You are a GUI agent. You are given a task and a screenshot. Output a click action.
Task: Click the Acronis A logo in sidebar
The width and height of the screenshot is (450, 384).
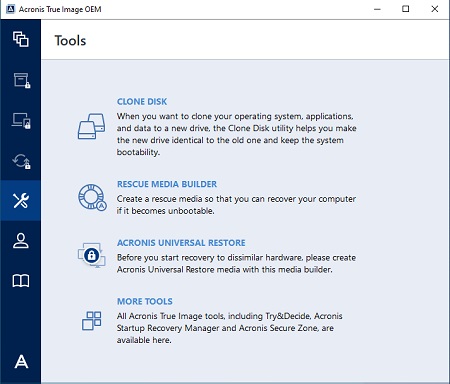[x=21, y=362]
